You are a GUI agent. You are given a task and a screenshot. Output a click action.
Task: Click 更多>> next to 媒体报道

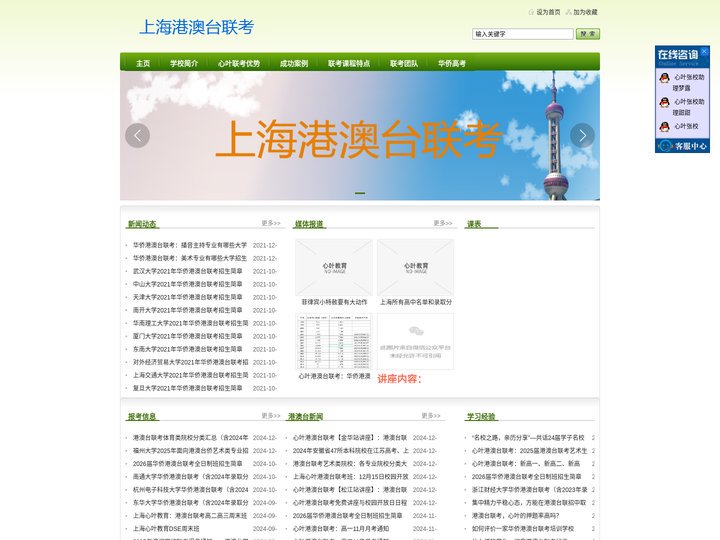pyautogui.click(x=443, y=223)
